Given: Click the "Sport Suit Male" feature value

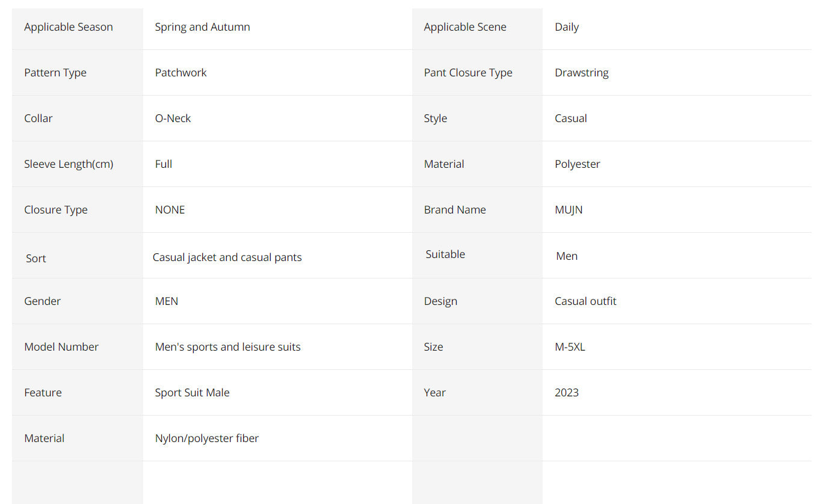Looking at the screenshot, I should [192, 393].
